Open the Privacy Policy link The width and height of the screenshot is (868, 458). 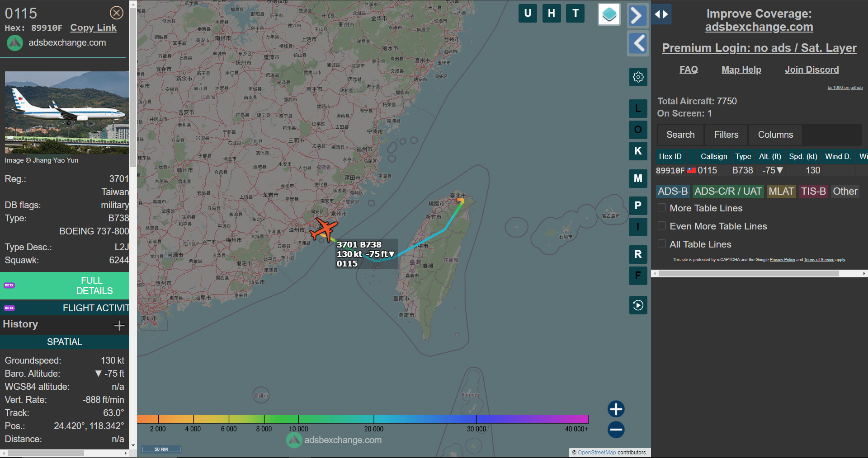coord(782,260)
